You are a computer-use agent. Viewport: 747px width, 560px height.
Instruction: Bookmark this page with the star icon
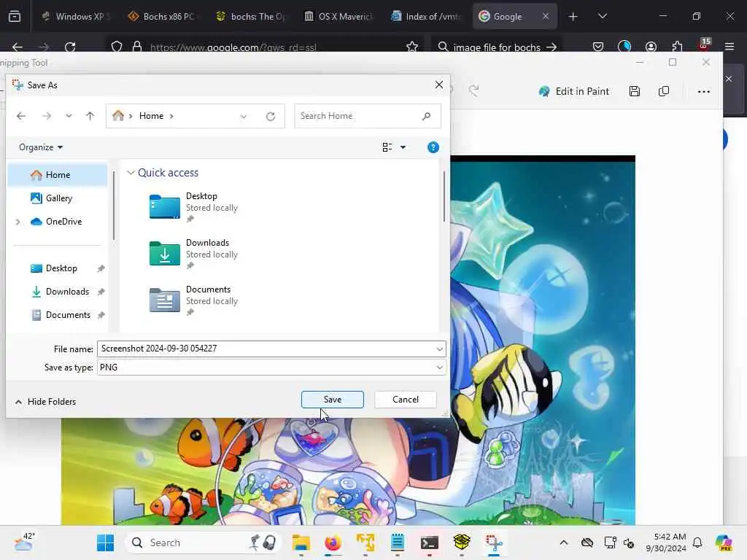(x=412, y=47)
